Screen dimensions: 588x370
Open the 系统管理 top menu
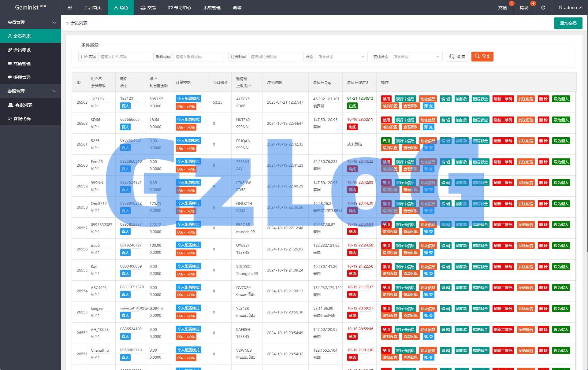click(212, 8)
